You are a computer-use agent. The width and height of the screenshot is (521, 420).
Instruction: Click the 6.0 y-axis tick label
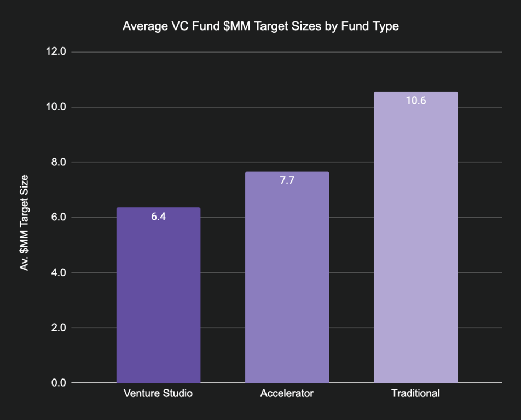[x=57, y=218]
